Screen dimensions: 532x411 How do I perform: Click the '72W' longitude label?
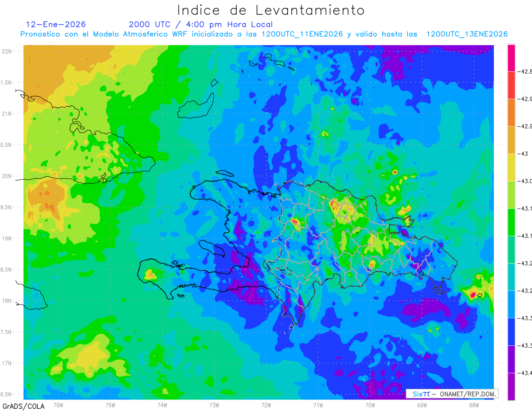(x=266, y=405)
